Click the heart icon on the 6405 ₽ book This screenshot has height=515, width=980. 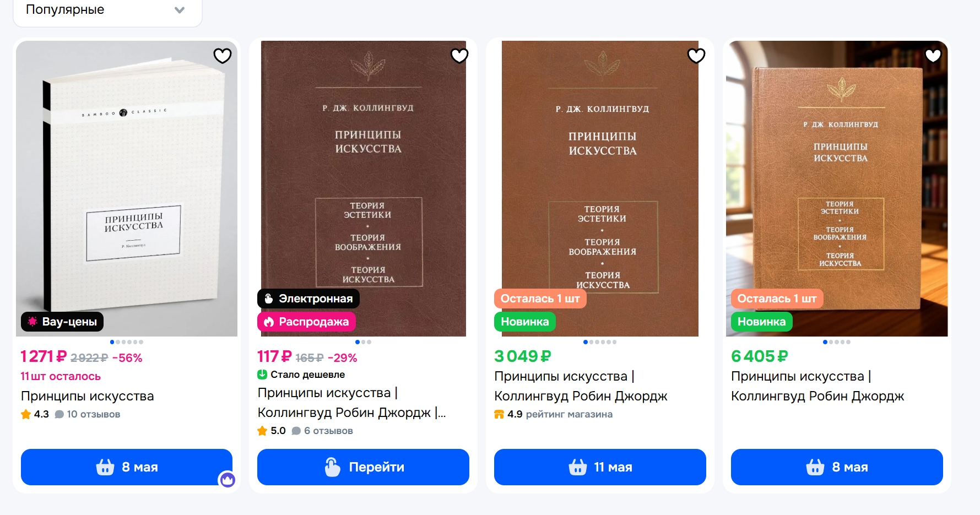coord(933,56)
